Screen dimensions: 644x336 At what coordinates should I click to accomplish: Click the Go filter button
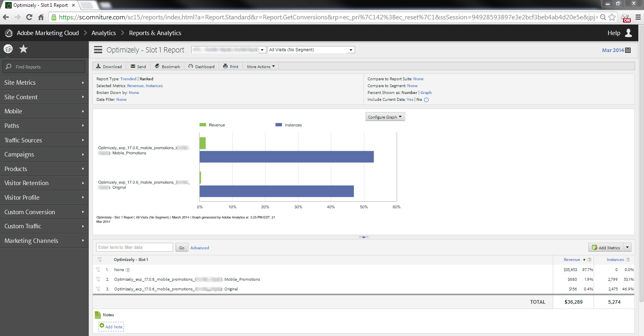182,248
